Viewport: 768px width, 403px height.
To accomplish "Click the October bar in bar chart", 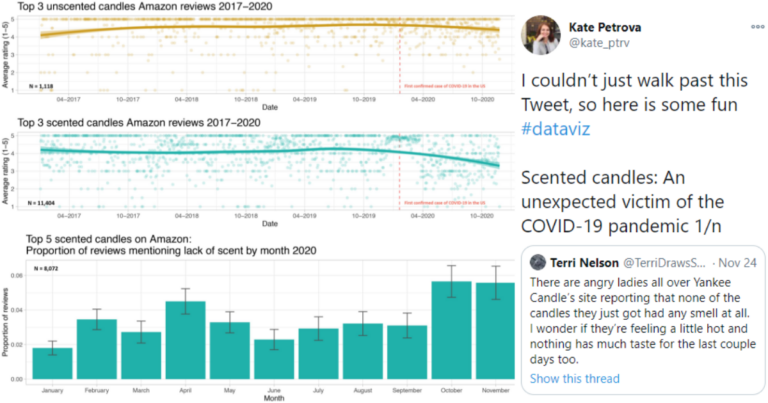I will (451, 330).
